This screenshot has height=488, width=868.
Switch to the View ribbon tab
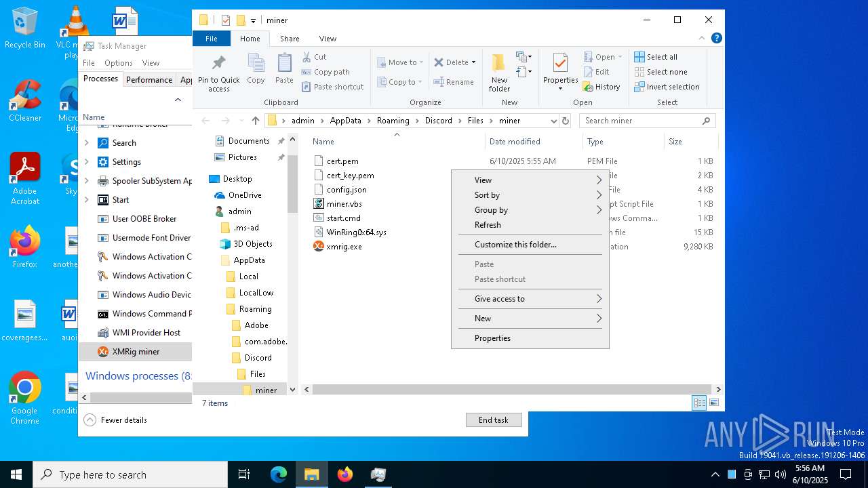tap(328, 39)
